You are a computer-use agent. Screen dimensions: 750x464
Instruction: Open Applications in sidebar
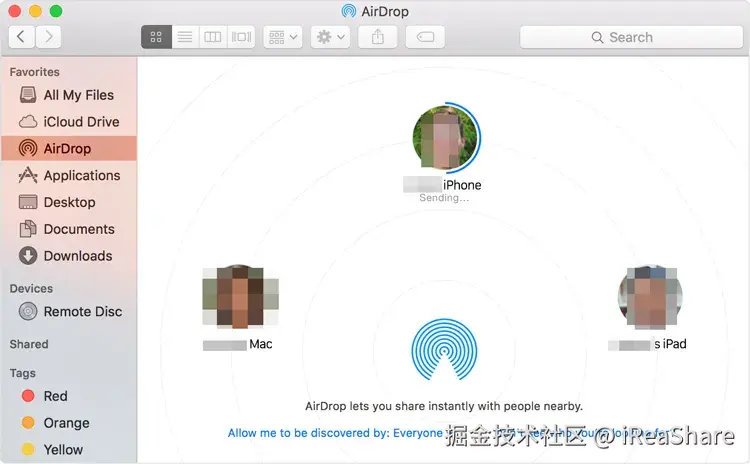point(69,176)
